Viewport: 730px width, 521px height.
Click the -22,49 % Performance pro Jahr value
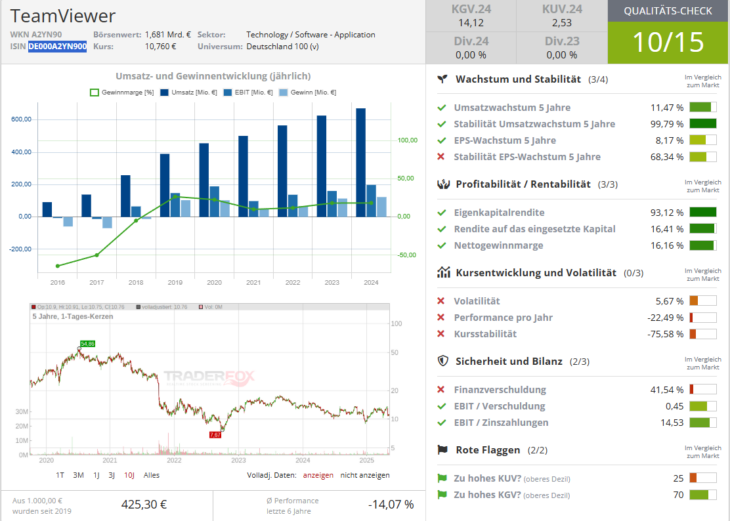pyautogui.click(x=665, y=318)
